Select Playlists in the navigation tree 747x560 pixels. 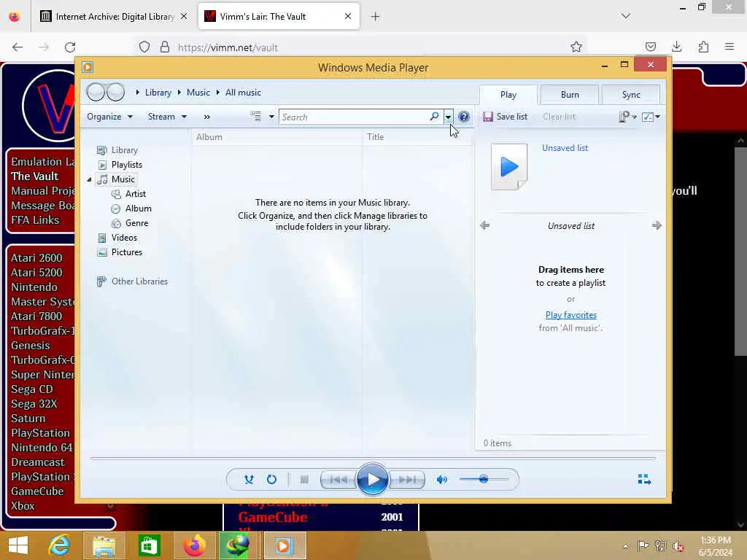click(127, 165)
